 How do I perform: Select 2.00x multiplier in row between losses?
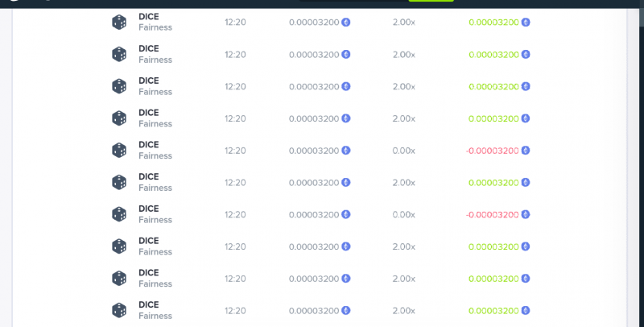click(404, 183)
